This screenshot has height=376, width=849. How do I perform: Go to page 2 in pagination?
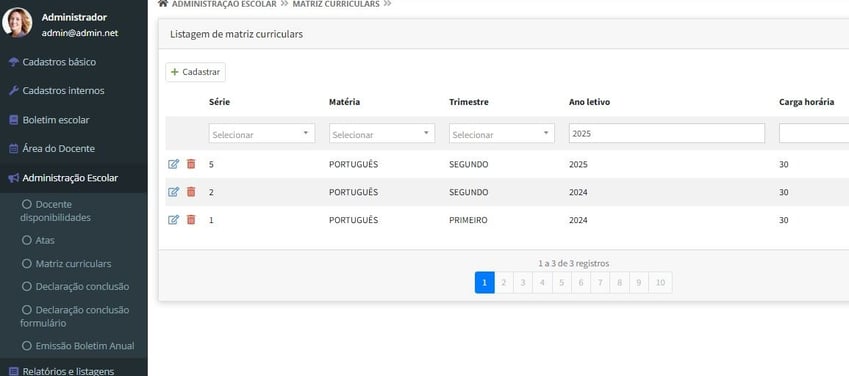click(x=504, y=282)
